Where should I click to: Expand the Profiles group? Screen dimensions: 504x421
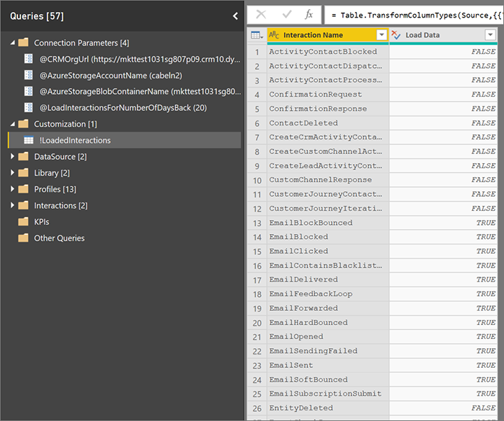click(x=12, y=189)
